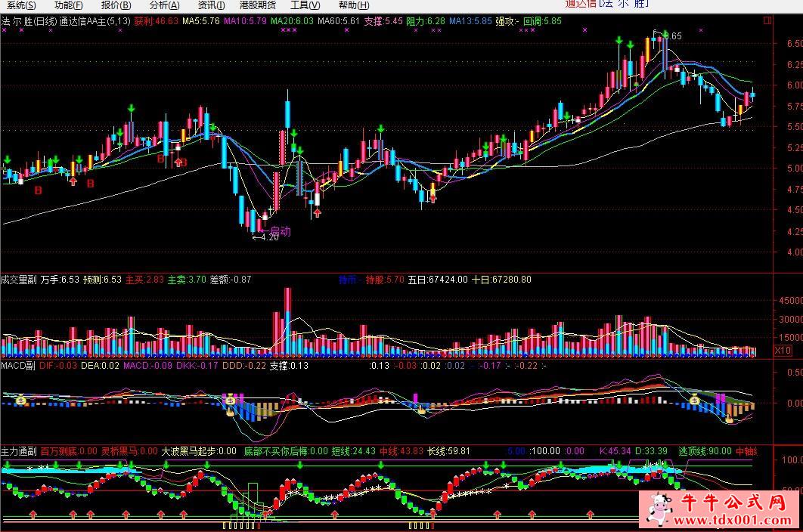Viewport: 803px width, 532px height.
Task: Click the 长线:59.81 value
Action: pos(448,451)
